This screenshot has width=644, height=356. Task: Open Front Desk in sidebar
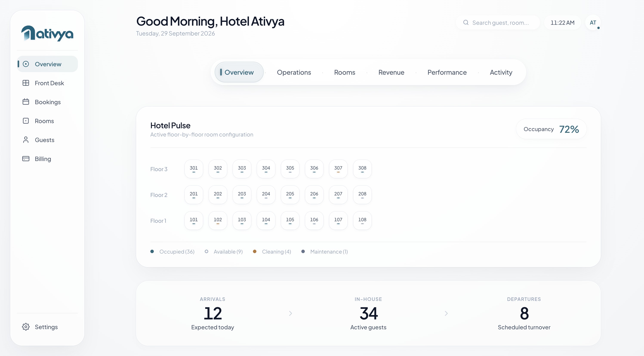(47, 83)
